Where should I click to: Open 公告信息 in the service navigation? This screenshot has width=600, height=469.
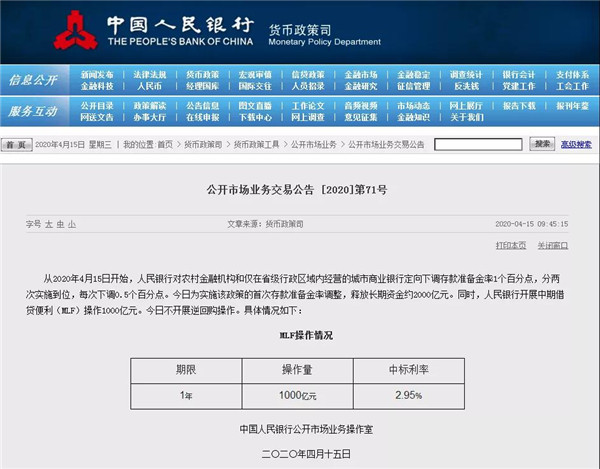203,105
